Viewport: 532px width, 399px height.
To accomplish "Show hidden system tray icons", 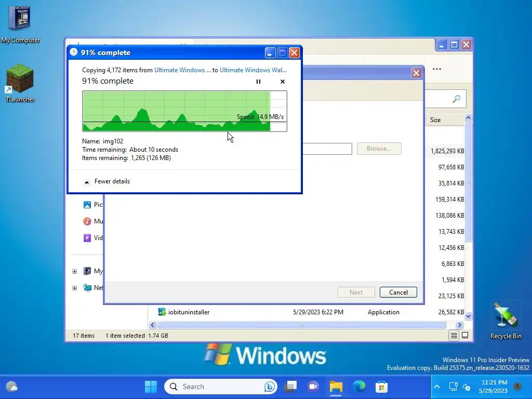I will pyautogui.click(x=437, y=387).
